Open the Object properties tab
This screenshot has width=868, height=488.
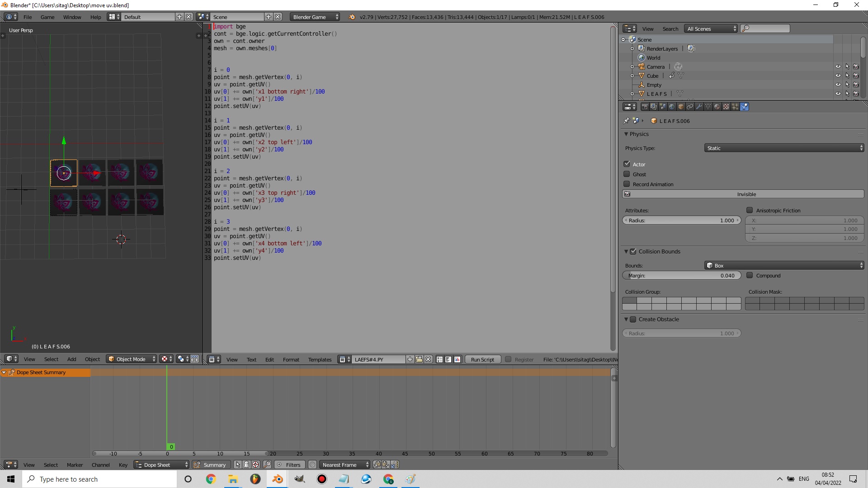tap(681, 107)
